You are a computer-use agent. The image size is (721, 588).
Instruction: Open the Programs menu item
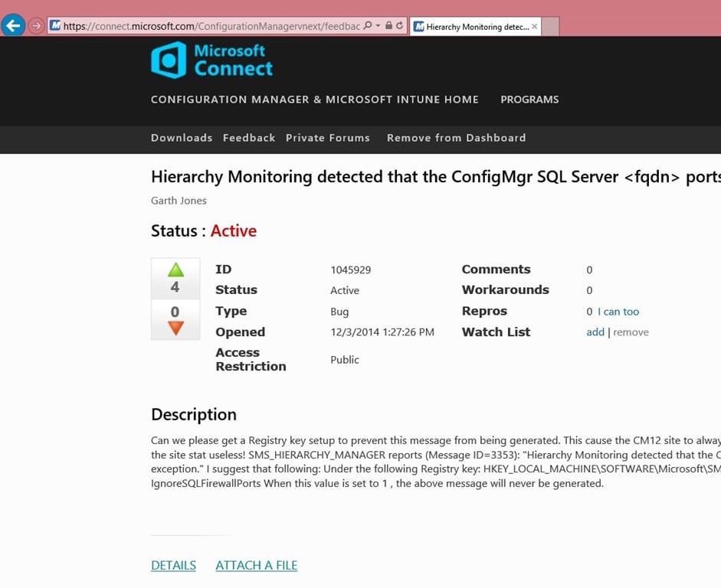(529, 100)
